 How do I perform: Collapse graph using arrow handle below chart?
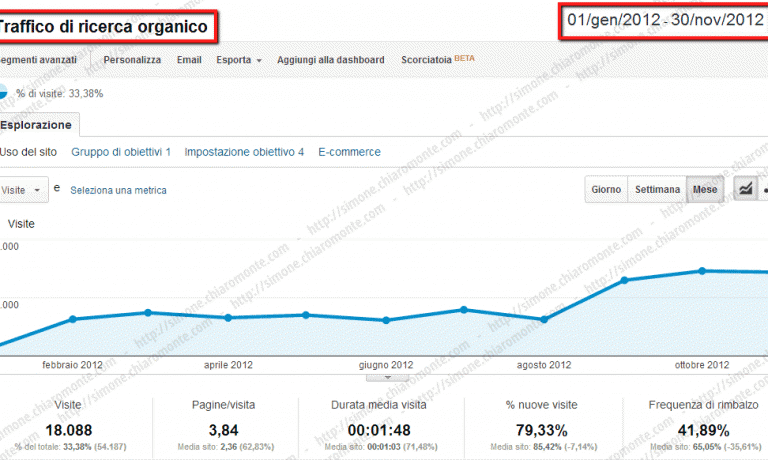[387, 378]
